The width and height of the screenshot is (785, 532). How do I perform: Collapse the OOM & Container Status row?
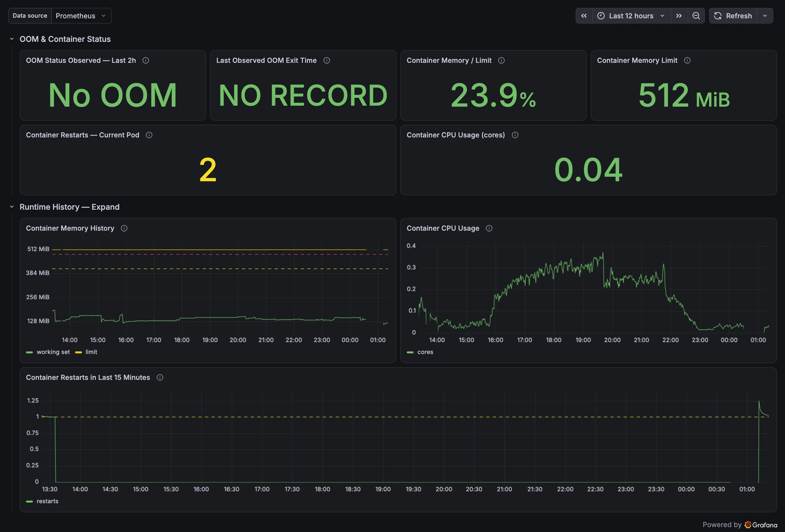[12, 39]
